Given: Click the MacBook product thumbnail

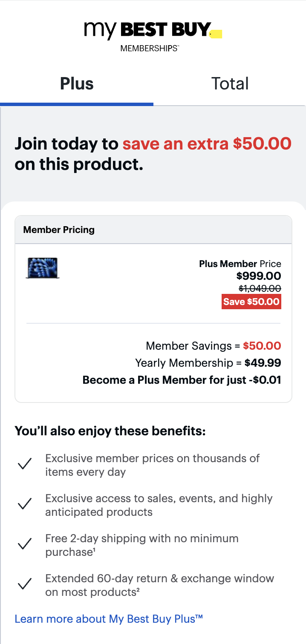Looking at the screenshot, I should click(x=43, y=268).
